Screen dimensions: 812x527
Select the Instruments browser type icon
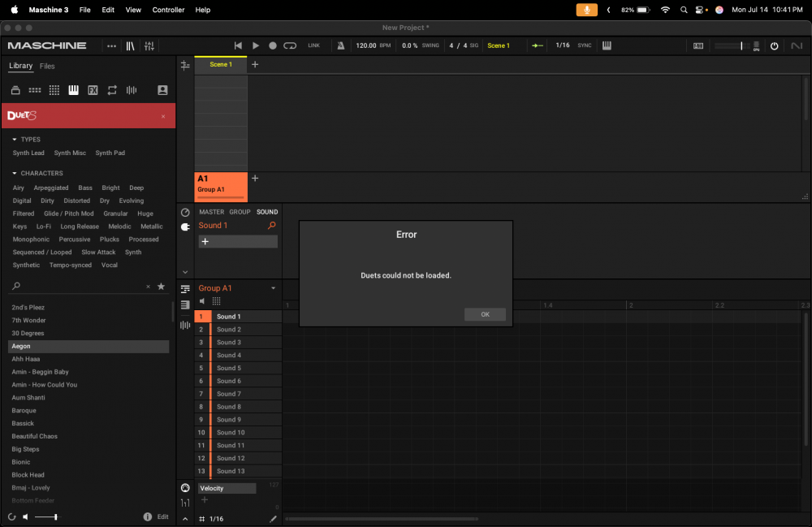74,90
